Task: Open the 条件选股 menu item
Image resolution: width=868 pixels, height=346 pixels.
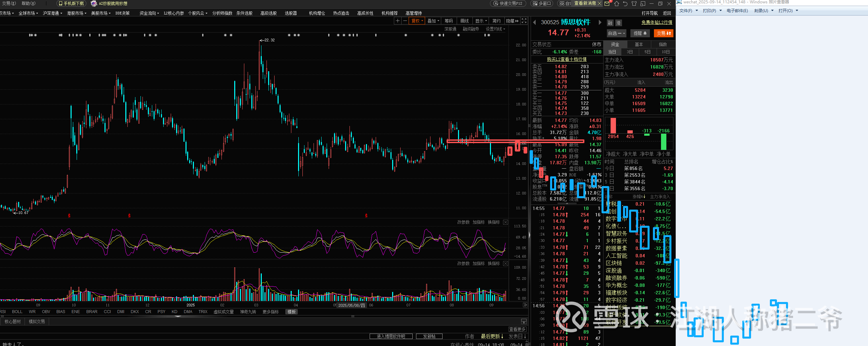Action: [x=244, y=13]
